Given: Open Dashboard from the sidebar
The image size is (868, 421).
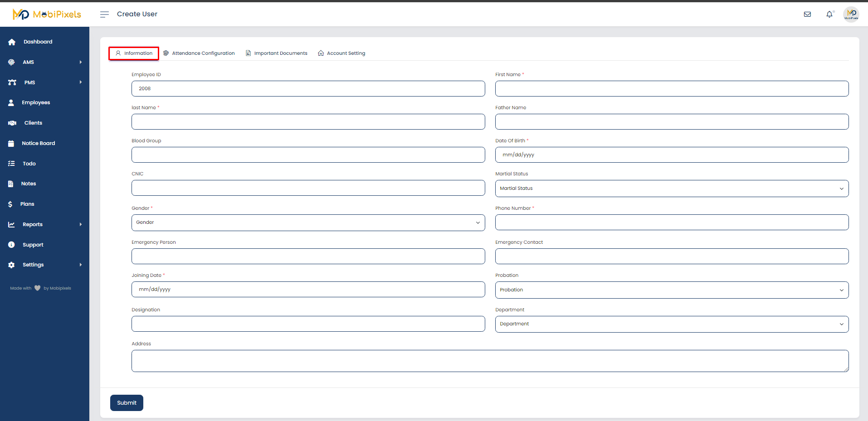Looking at the screenshot, I should [38, 42].
